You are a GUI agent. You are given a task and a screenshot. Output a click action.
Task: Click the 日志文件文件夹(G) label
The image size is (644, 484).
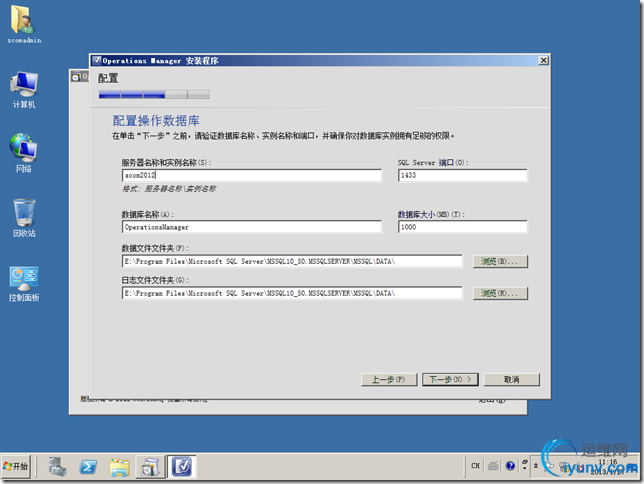[x=155, y=280]
